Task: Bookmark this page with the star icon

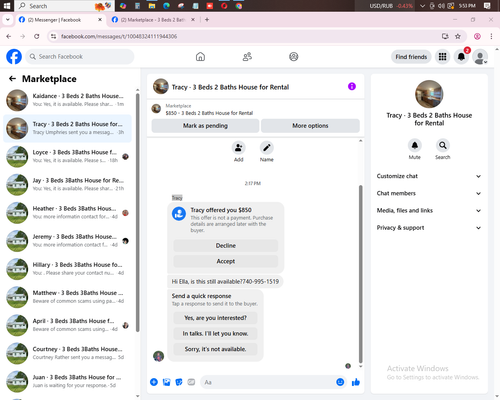Action: pyautogui.click(x=458, y=36)
